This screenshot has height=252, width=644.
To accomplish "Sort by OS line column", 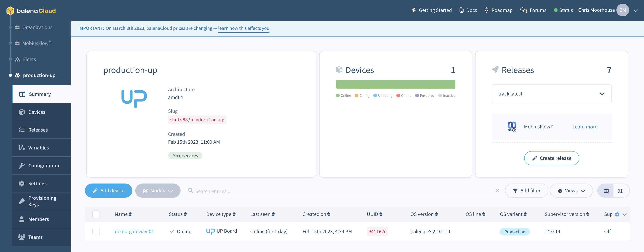I will coord(475,214).
